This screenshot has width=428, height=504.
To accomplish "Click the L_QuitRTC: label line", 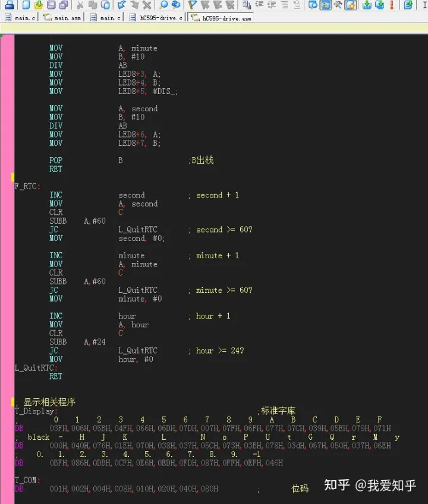I will 36,368.
